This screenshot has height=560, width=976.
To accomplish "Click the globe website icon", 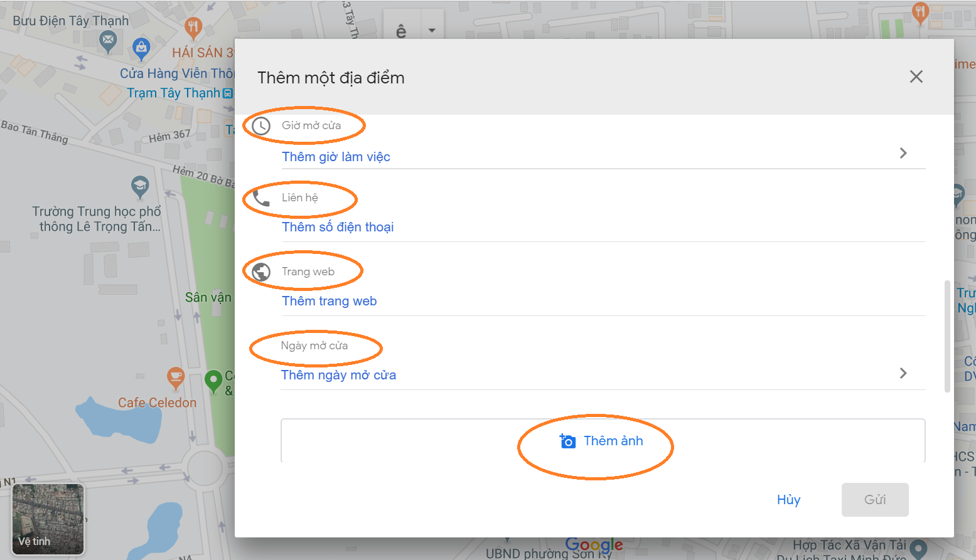I will [x=261, y=272].
